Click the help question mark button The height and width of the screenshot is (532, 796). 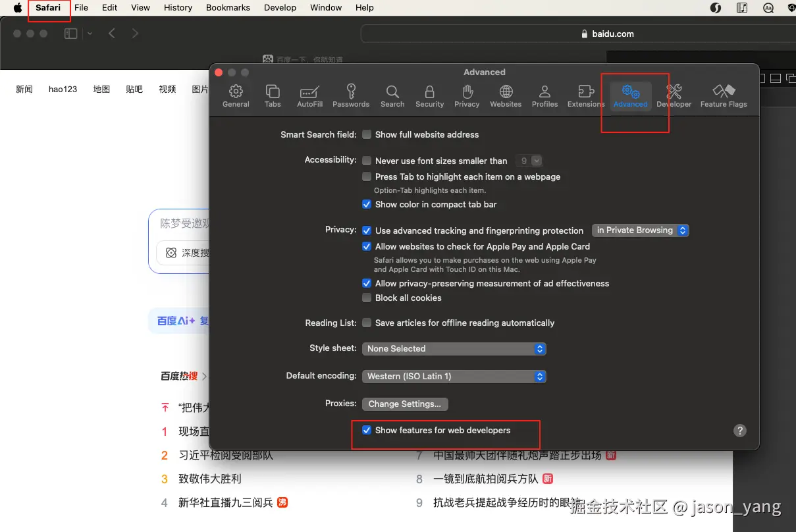click(740, 431)
